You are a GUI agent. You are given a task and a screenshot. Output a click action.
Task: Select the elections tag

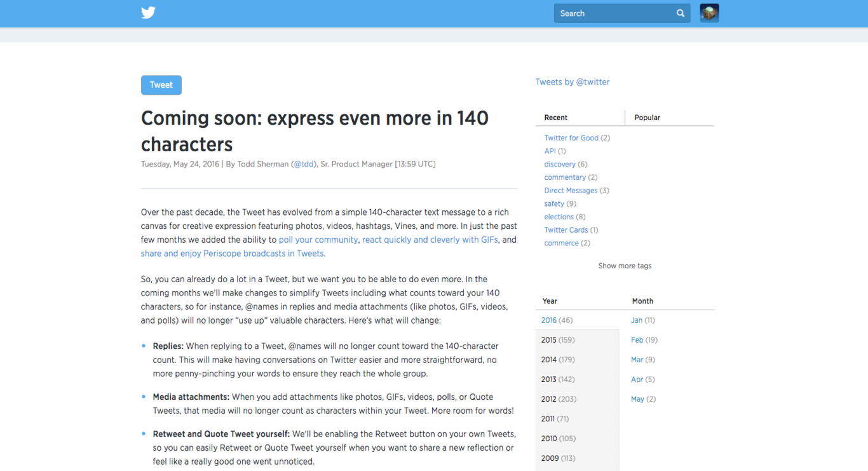(559, 217)
